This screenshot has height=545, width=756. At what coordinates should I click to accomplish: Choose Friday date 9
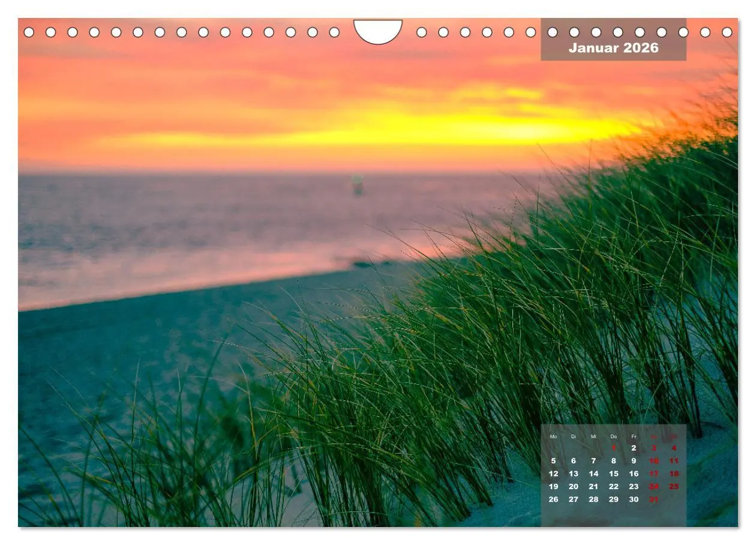coord(634,461)
